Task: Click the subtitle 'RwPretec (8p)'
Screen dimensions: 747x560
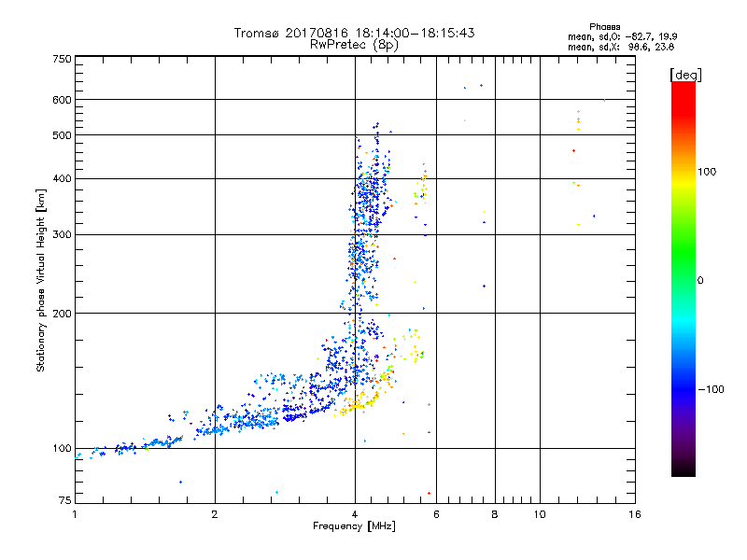Action: (x=354, y=45)
